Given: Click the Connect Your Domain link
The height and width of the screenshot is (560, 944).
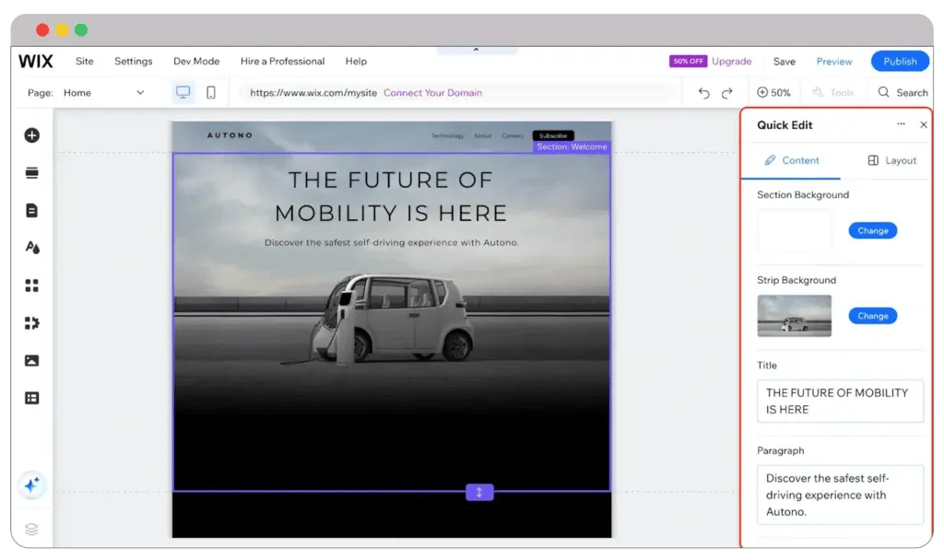Looking at the screenshot, I should 432,93.
